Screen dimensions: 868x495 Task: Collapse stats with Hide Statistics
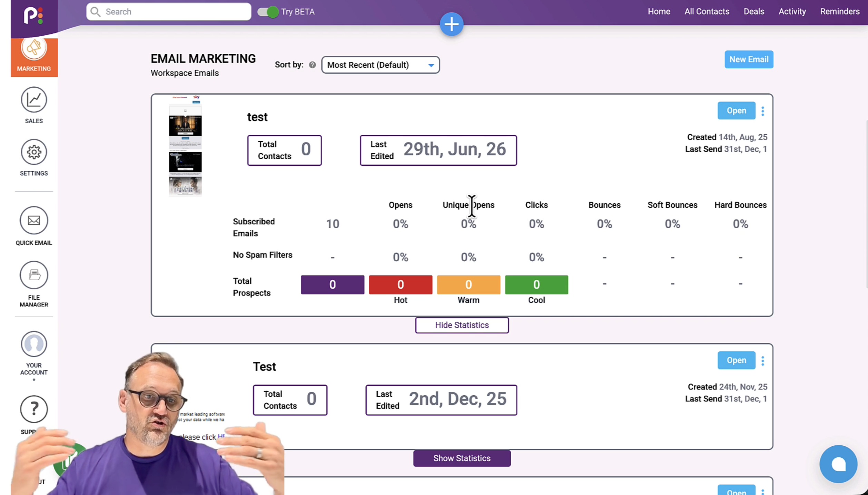[x=462, y=325]
